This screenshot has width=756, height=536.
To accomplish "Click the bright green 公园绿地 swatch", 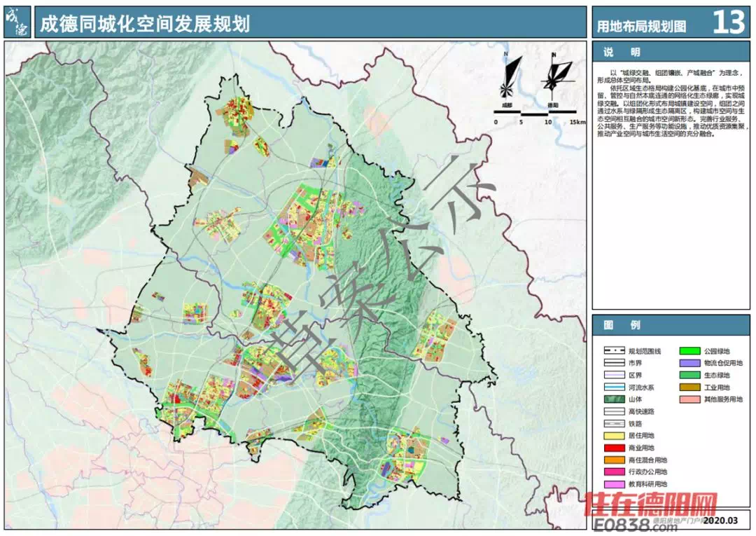I will [689, 351].
